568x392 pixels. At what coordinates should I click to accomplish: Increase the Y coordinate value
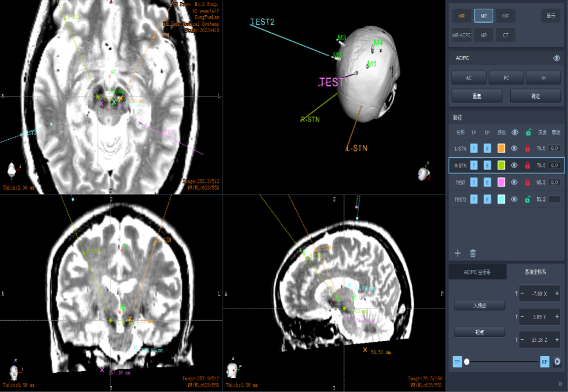[x=557, y=317]
